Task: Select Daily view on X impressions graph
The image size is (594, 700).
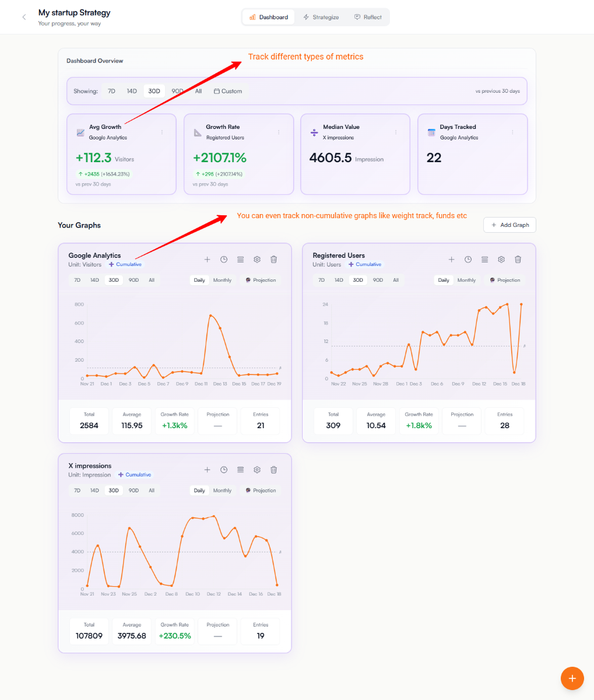Action: click(x=199, y=491)
